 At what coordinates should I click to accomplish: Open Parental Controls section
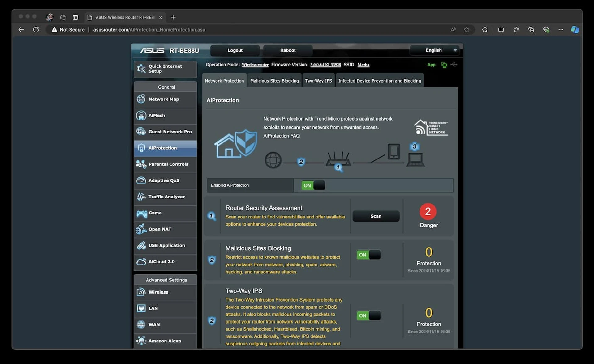pyautogui.click(x=165, y=164)
